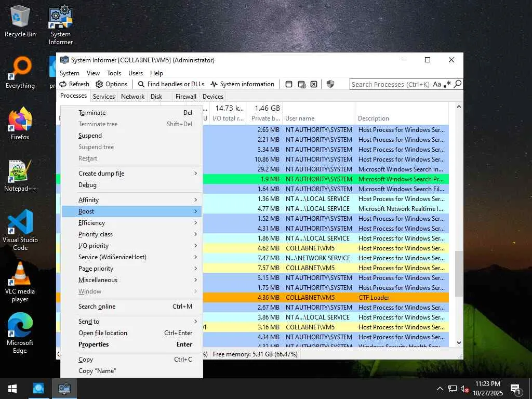Open Find handles or DLLs
The image size is (532, 399).
[x=171, y=84]
